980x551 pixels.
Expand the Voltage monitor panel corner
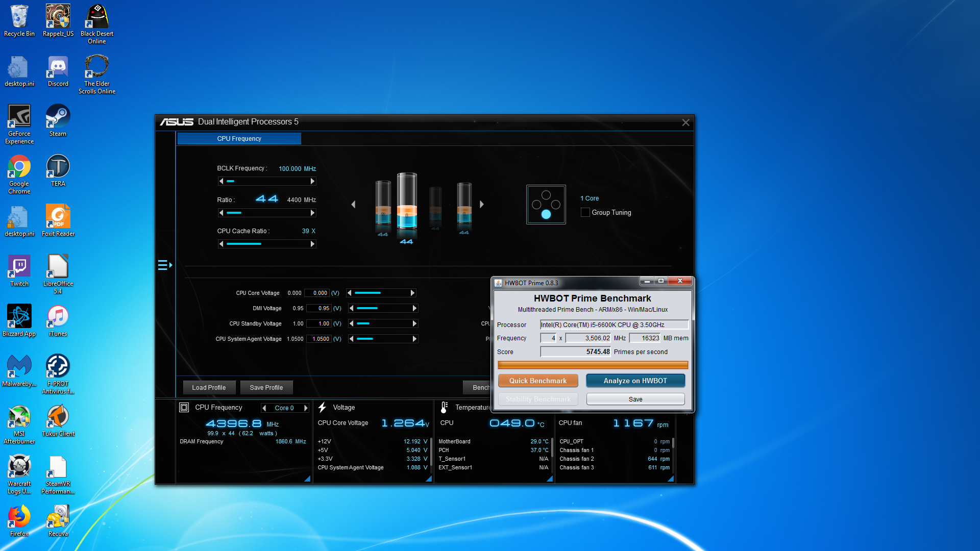point(429,479)
